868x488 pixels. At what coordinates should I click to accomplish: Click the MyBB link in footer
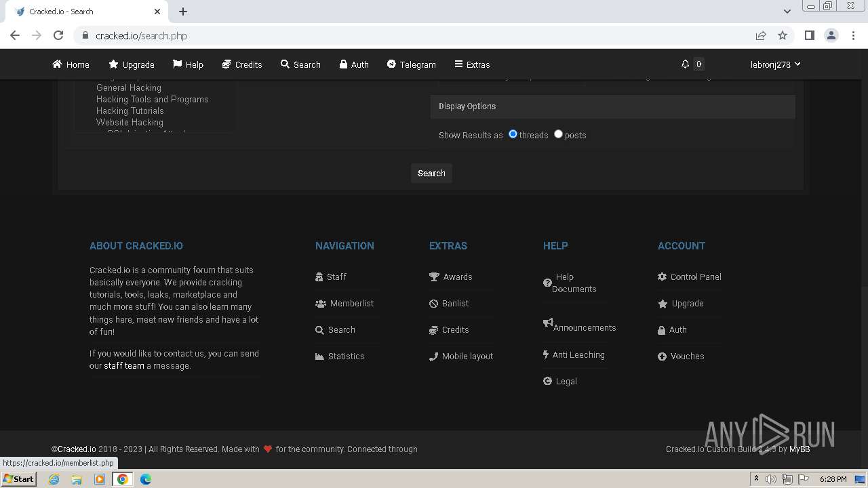pyautogui.click(x=800, y=449)
